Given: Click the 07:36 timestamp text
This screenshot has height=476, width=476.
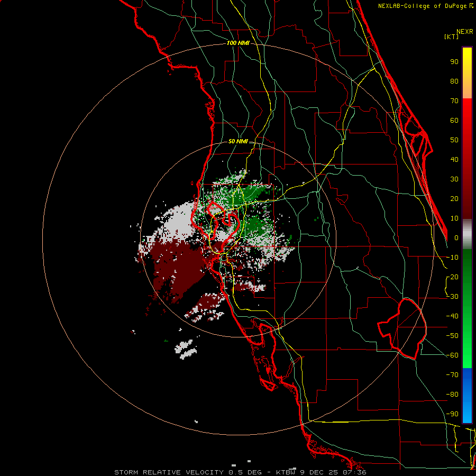Looking at the screenshot, I should 354,472.
